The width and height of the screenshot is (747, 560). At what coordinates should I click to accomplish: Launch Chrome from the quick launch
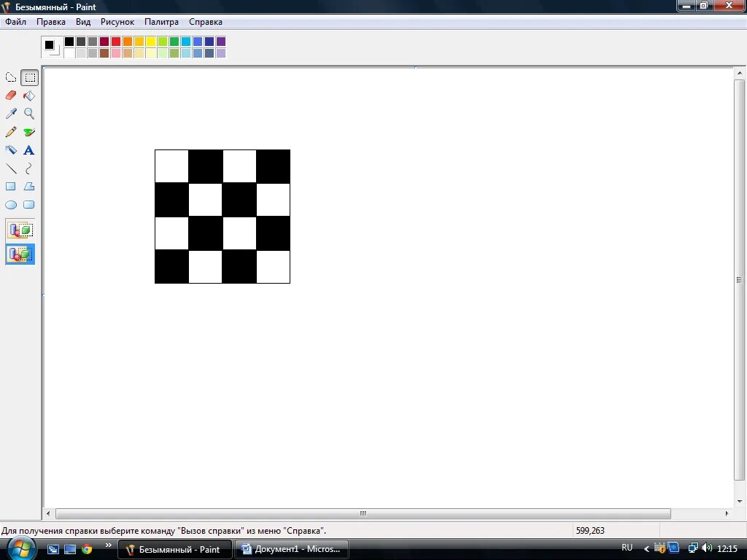click(87, 549)
